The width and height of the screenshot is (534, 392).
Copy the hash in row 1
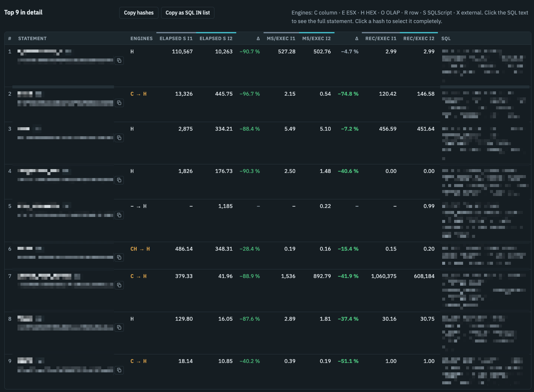[x=119, y=61]
